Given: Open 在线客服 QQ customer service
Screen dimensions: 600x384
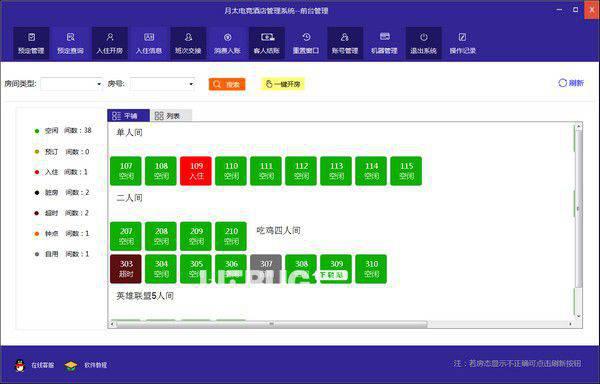Looking at the screenshot, I should [34, 366].
